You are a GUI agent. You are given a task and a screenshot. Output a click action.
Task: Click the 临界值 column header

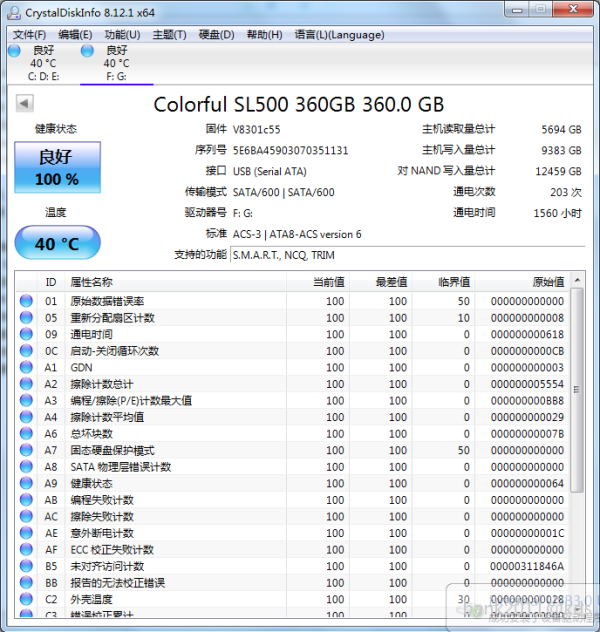click(x=444, y=282)
